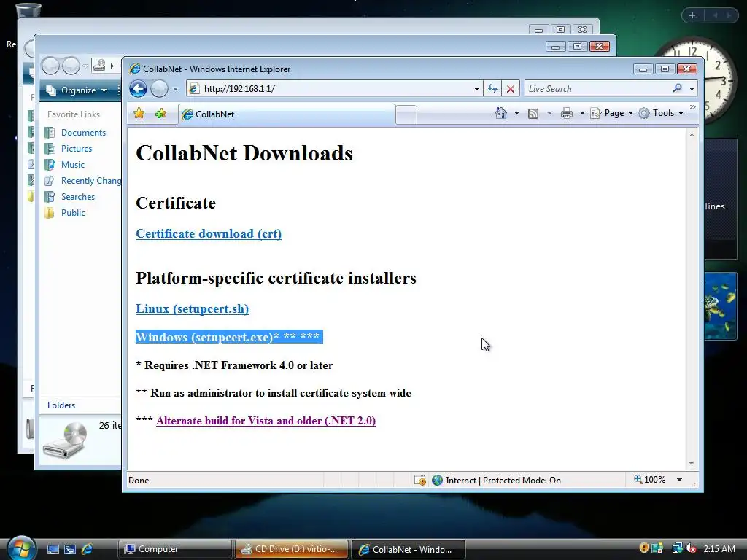Select the CollabNet tab
Image resolution: width=747 pixels, height=560 pixels.
pos(287,114)
